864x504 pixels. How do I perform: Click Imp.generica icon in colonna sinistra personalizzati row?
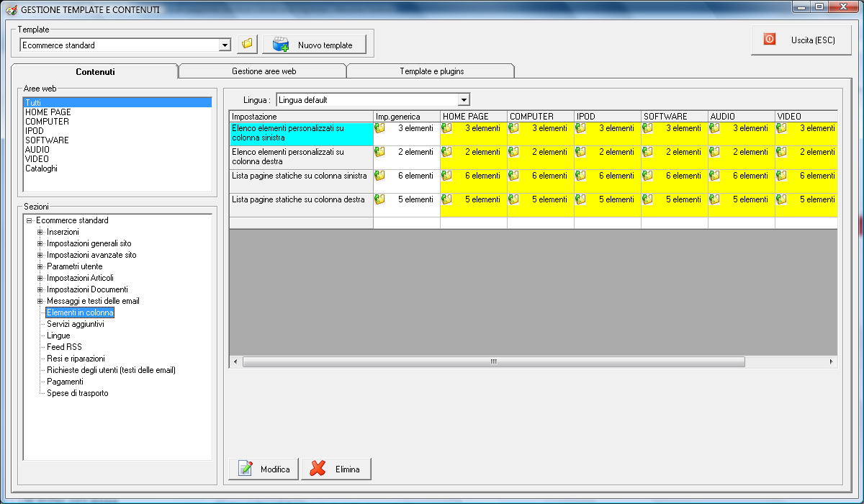(379, 128)
